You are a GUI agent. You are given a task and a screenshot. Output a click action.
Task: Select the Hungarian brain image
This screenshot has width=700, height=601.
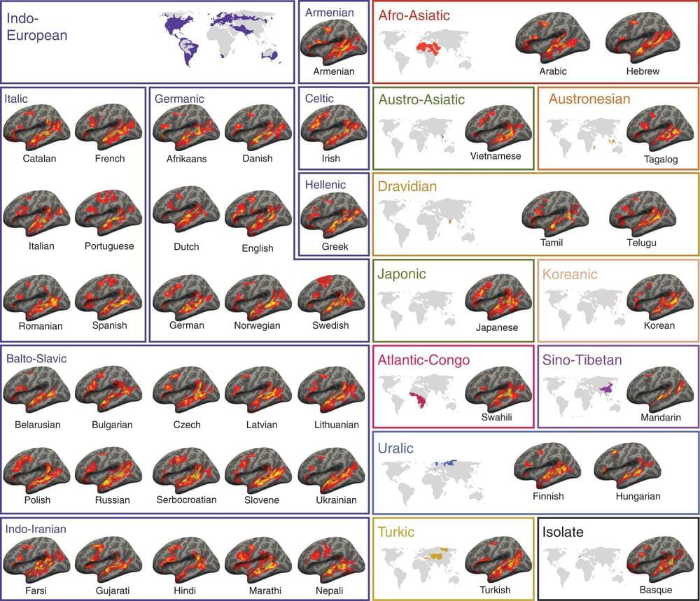tap(626, 470)
